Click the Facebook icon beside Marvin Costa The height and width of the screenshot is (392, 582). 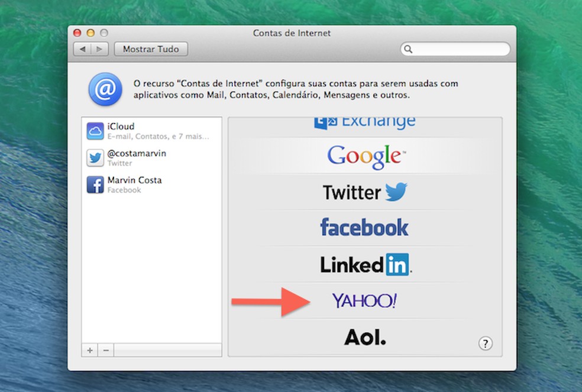[x=95, y=184]
